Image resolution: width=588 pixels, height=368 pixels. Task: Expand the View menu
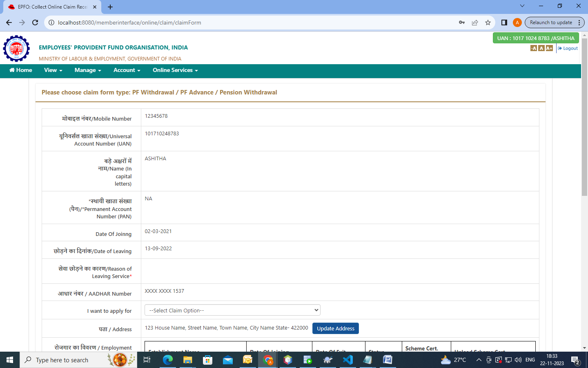coord(53,70)
